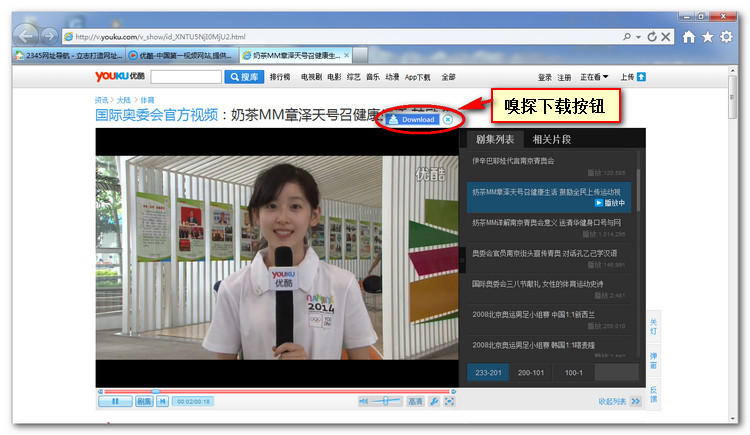Click the 剧集 player button

144,402
